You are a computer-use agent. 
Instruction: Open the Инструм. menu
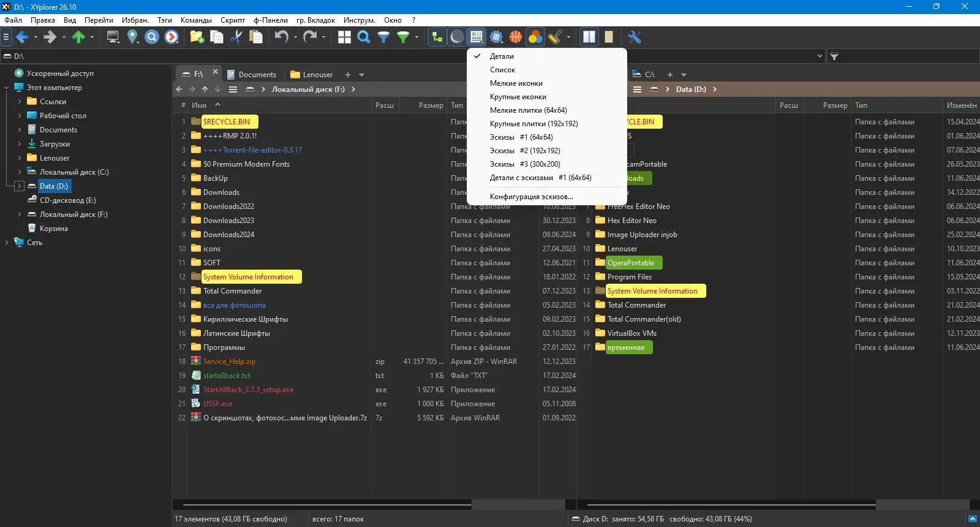click(x=360, y=20)
